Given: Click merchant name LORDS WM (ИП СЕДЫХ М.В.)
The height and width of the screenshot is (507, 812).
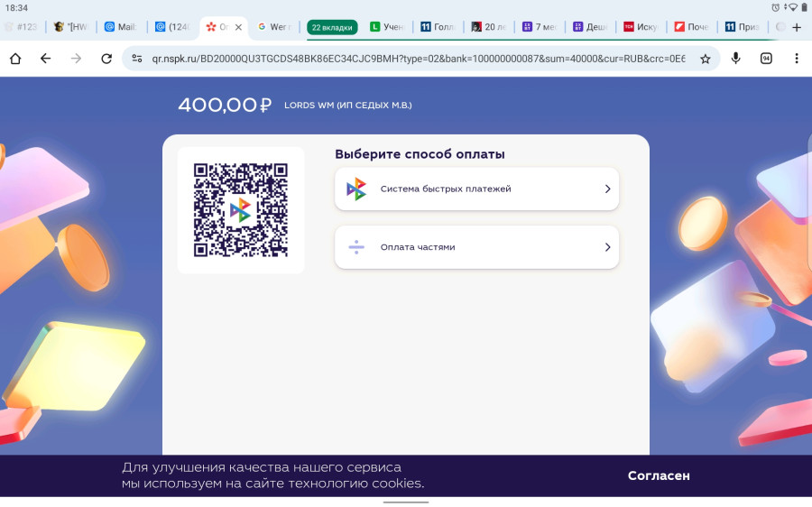Looking at the screenshot, I should (x=348, y=106).
